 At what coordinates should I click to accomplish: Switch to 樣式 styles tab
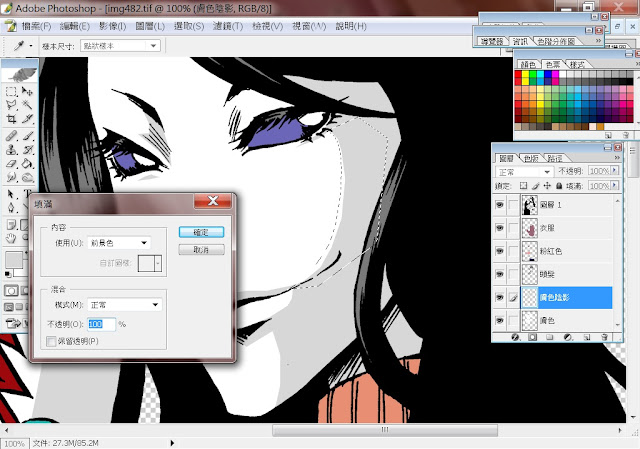point(577,64)
